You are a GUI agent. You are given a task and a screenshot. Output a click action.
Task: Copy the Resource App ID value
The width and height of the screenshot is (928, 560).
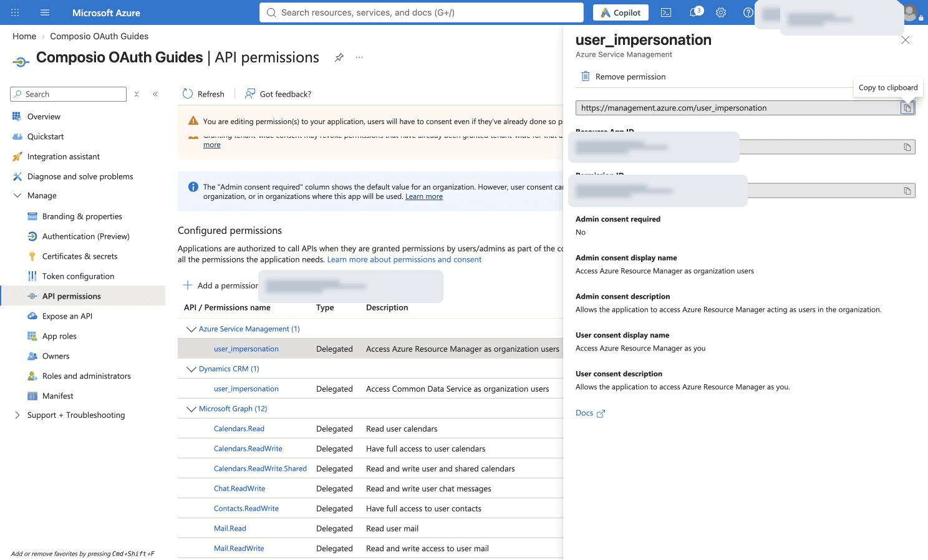907,147
